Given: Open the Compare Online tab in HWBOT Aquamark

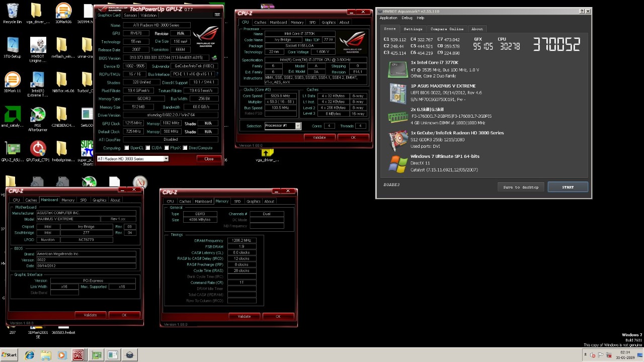Looking at the screenshot, I should tap(447, 29).
